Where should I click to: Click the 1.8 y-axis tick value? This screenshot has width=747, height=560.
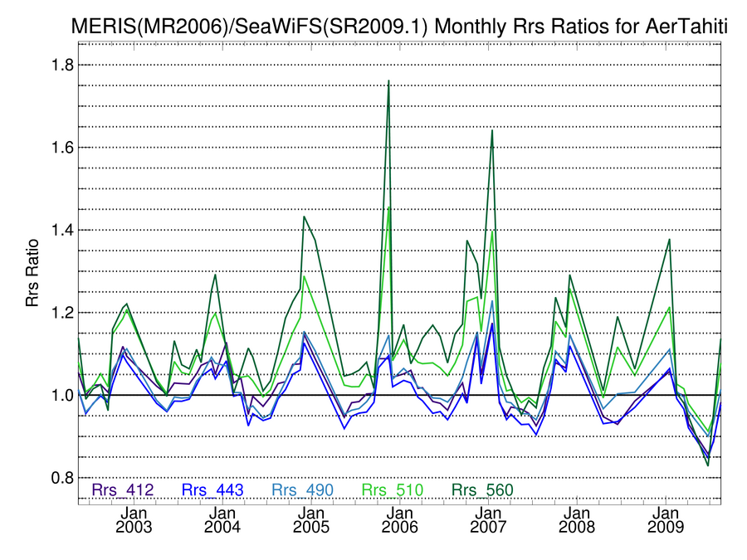pyautogui.click(x=62, y=65)
